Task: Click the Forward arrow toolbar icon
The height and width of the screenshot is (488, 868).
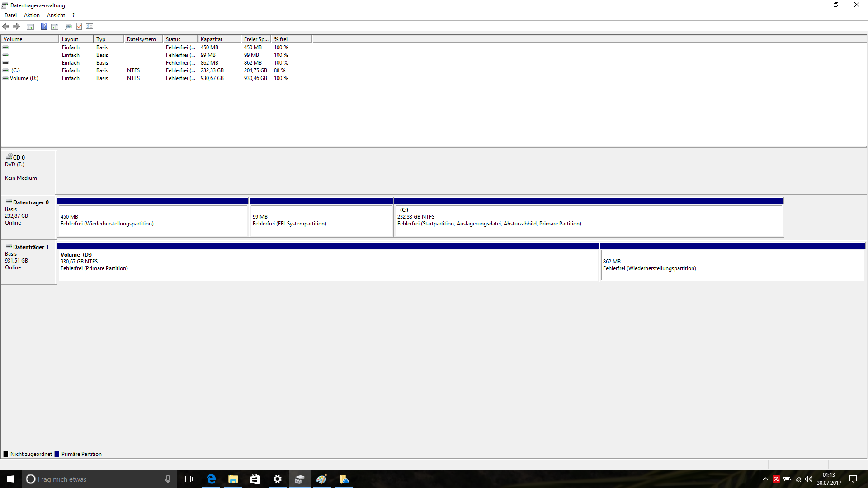Action: (16, 27)
